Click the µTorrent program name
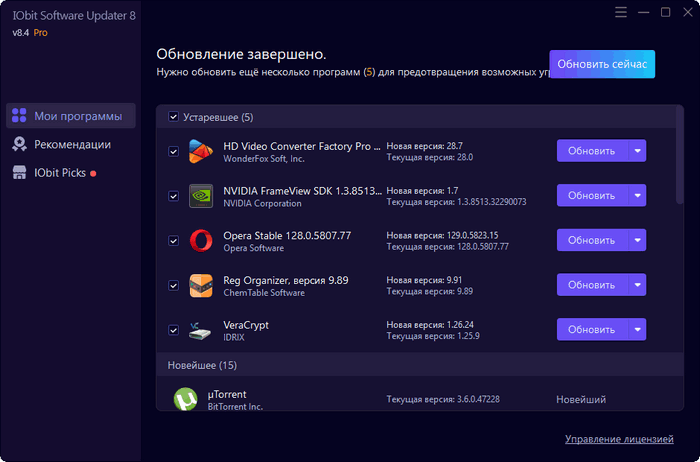700x462 pixels. pos(227,395)
